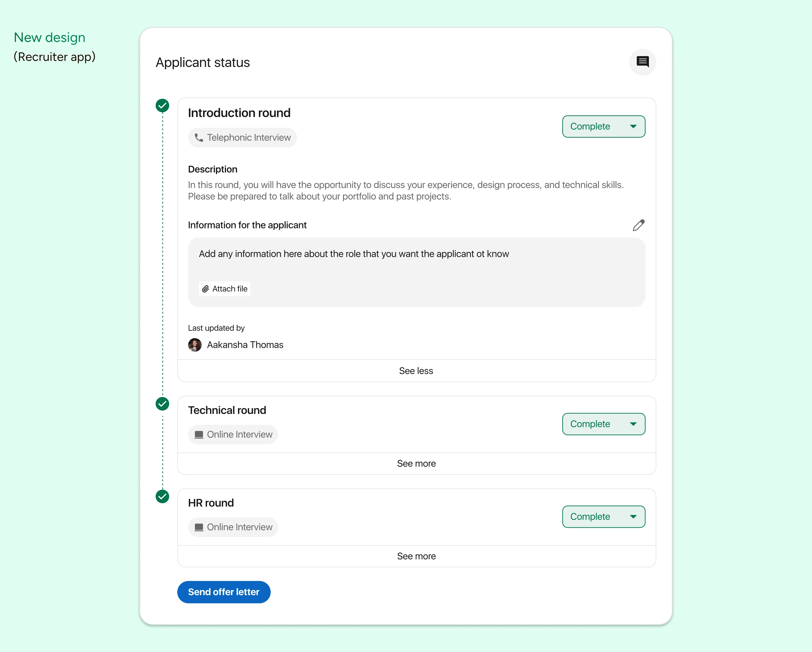Open the comments chat icon
The width and height of the screenshot is (812, 652).
tap(642, 62)
